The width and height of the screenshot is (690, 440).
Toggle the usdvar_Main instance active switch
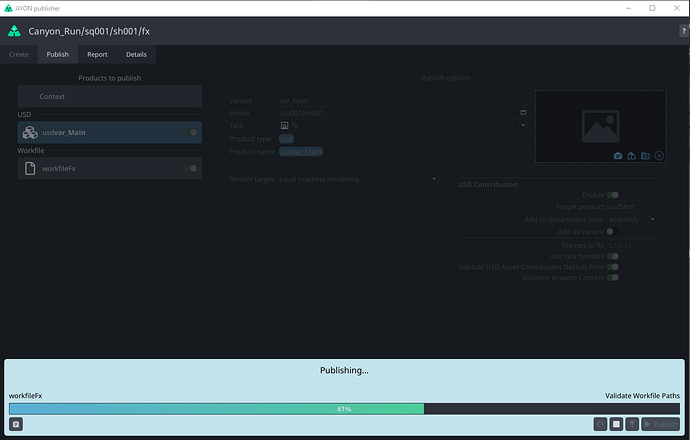click(x=193, y=132)
